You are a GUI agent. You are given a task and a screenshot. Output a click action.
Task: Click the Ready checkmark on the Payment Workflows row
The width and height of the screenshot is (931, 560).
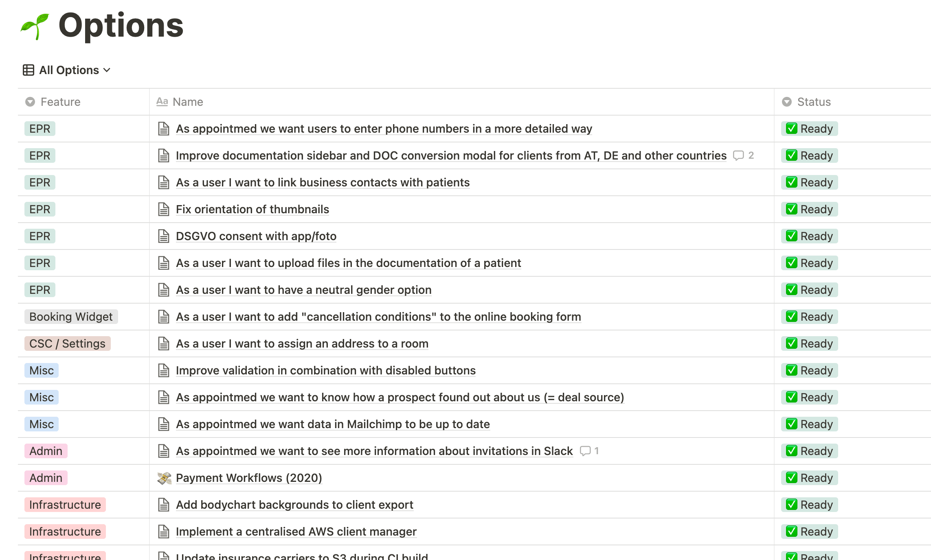791,478
